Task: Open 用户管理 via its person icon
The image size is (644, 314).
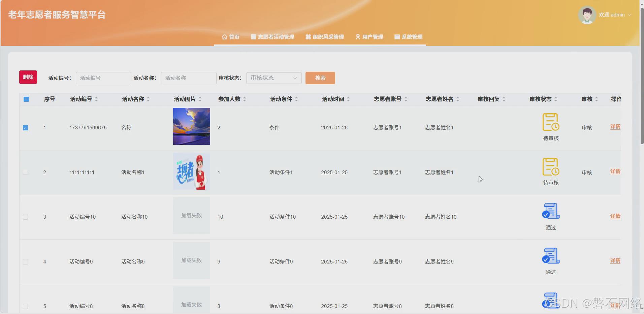Action: [x=357, y=37]
